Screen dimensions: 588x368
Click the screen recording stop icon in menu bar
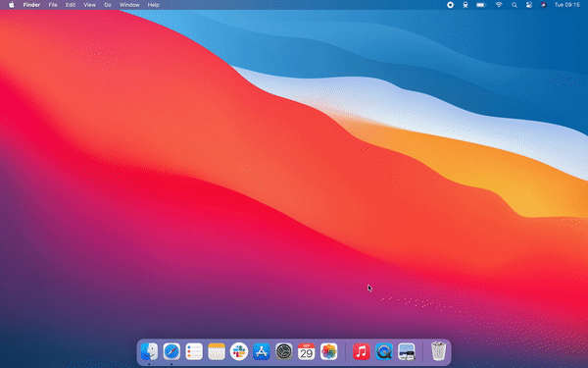451,5
